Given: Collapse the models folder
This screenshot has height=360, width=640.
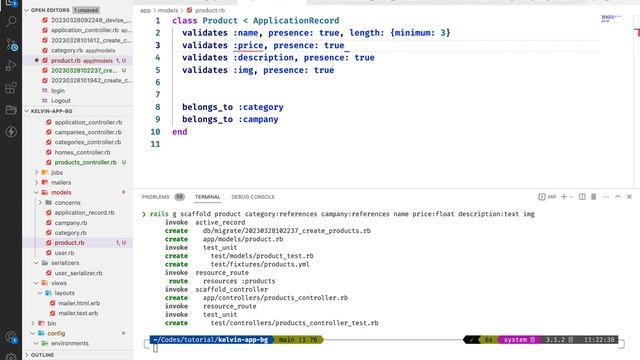Looking at the screenshot, I should click(x=36, y=192).
